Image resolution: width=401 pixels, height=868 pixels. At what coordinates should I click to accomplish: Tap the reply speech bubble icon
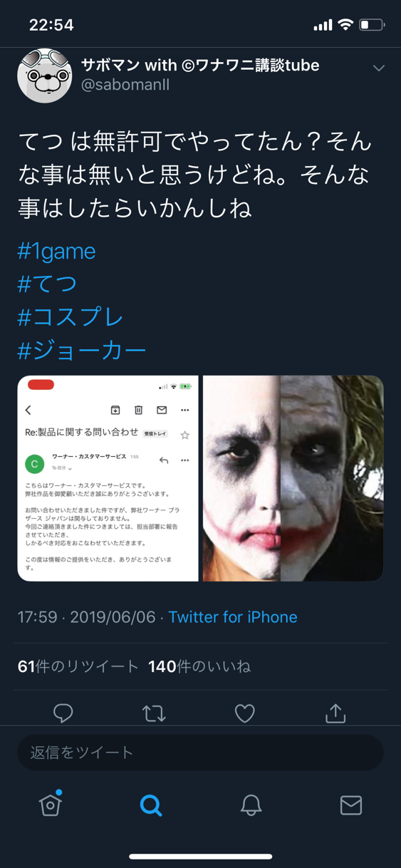coord(63,713)
